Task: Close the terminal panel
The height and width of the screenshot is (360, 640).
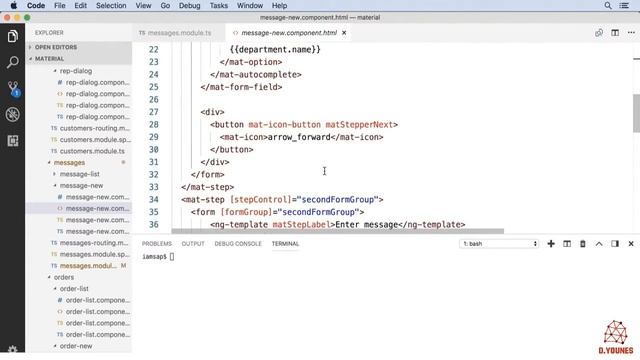Action: click(x=631, y=244)
